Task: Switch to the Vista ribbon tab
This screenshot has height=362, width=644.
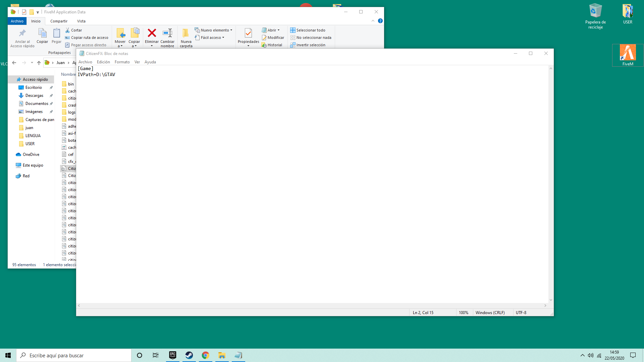Action: 81,21
